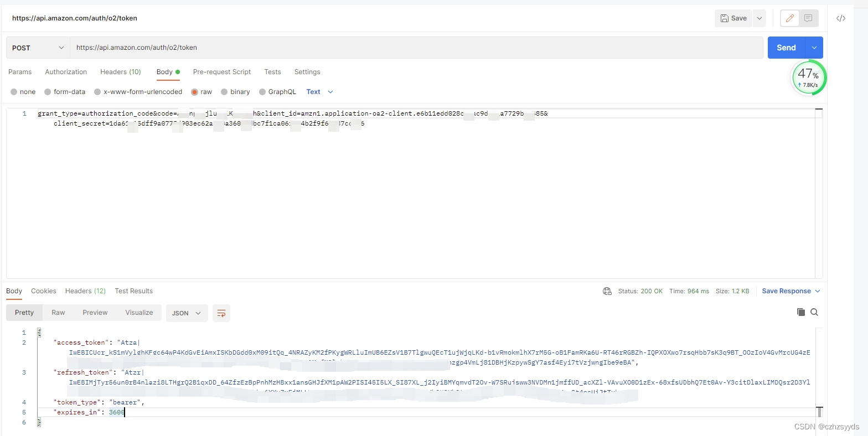Viewport: 868px width, 436px height.
Task: Open the Save options dropdown arrow
Action: (x=759, y=18)
